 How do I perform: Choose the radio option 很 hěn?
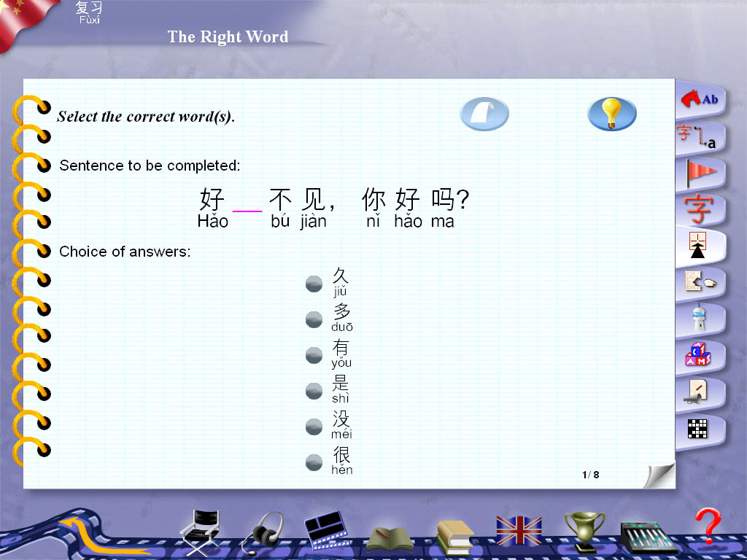(x=314, y=462)
